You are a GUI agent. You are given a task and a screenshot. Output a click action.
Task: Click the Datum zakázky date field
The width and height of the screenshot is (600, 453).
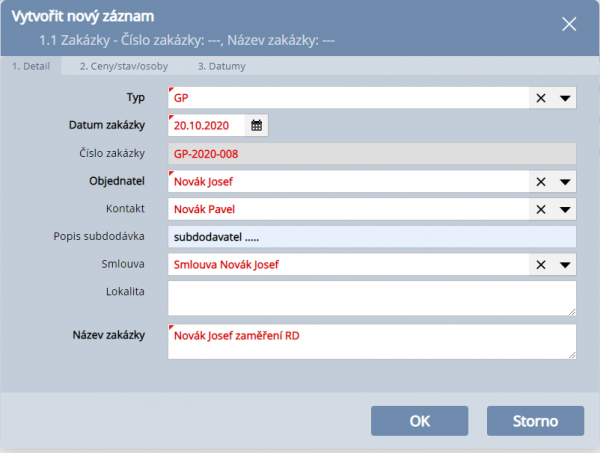coord(207,126)
